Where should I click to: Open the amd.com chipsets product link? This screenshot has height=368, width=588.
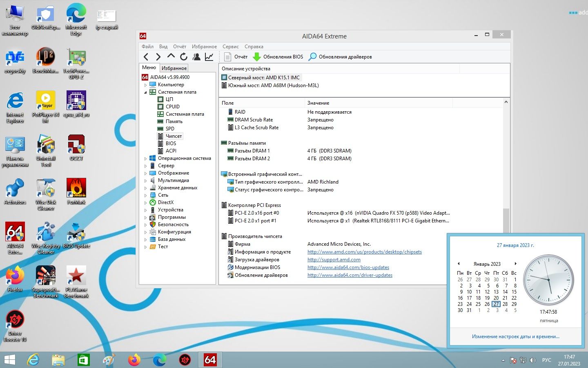[x=365, y=252]
